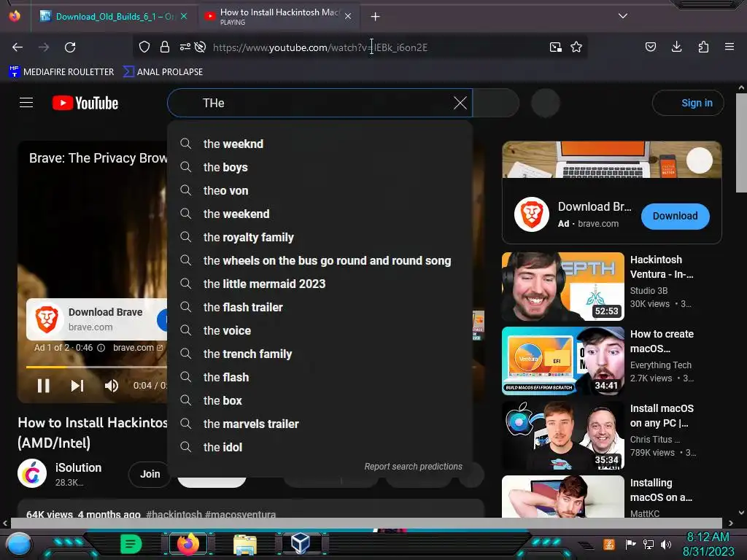Choose 'the wheels on the bus' suggestion
The image size is (747, 560).
[320, 260]
